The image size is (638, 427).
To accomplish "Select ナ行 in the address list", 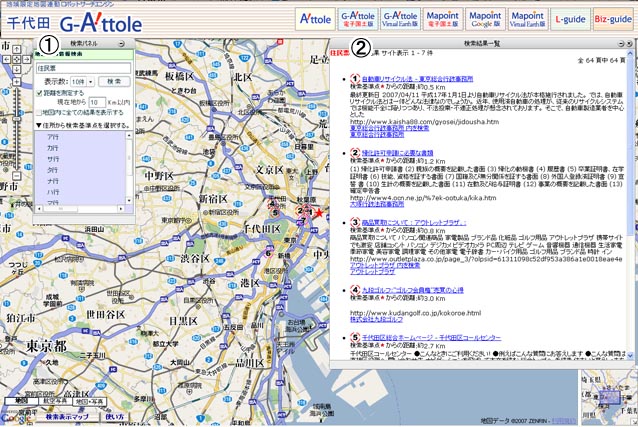I will [53, 181].
